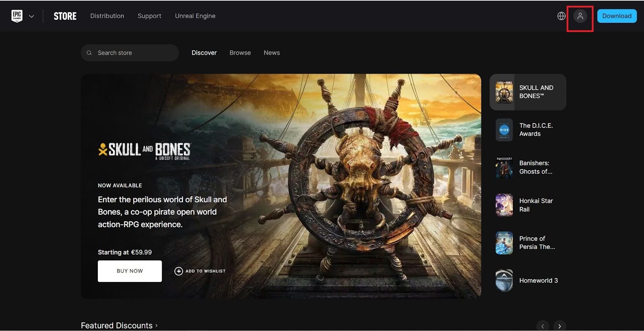Select Banishers: Ghosts of... cover icon
This screenshot has width=644, height=331.
pyautogui.click(x=504, y=167)
